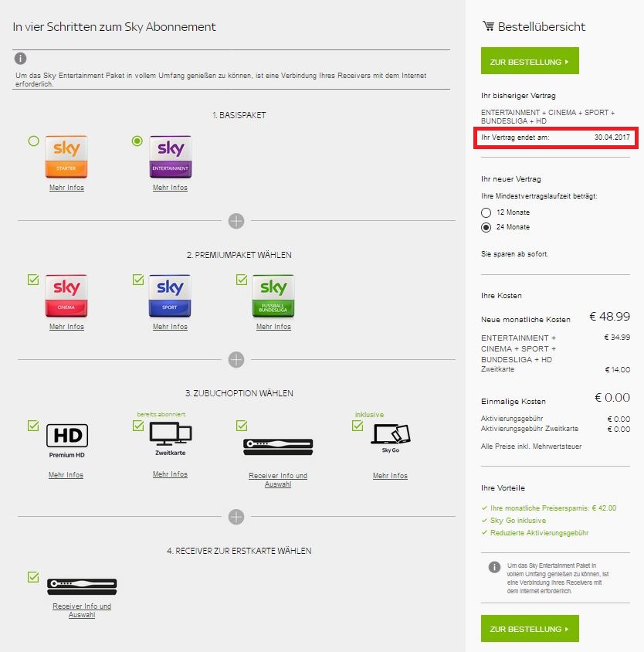Click the Ihr neuer Vertrag heading
644x652 pixels.
click(511, 179)
